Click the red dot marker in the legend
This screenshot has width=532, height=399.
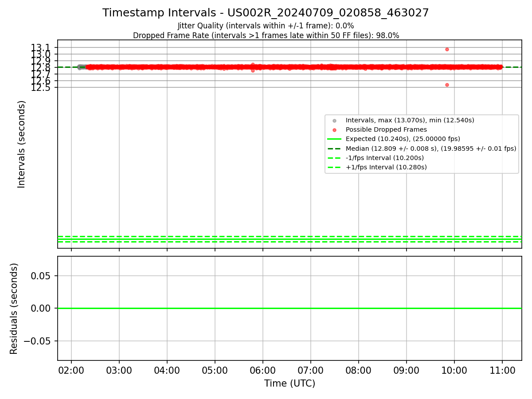[x=335, y=130]
